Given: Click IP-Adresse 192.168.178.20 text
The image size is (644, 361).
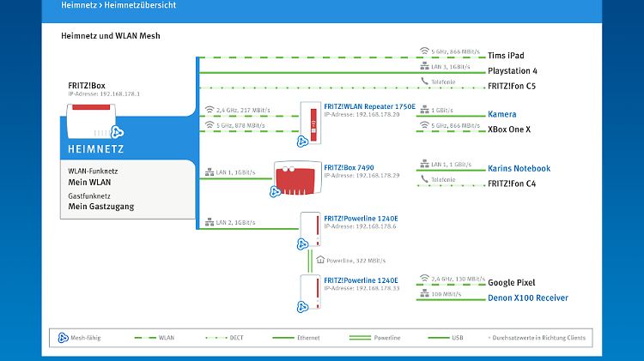Looking at the screenshot, I should click(x=361, y=114).
